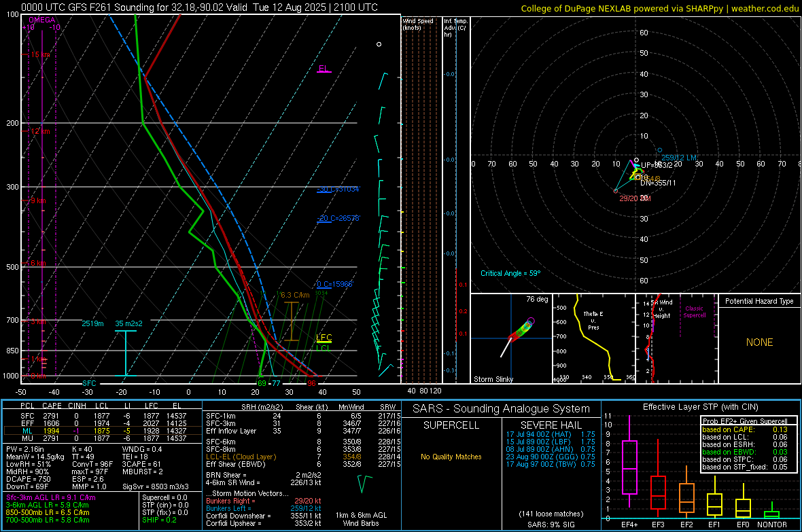
Task: Click the NONE hazard type value
Action: tap(759, 342)
